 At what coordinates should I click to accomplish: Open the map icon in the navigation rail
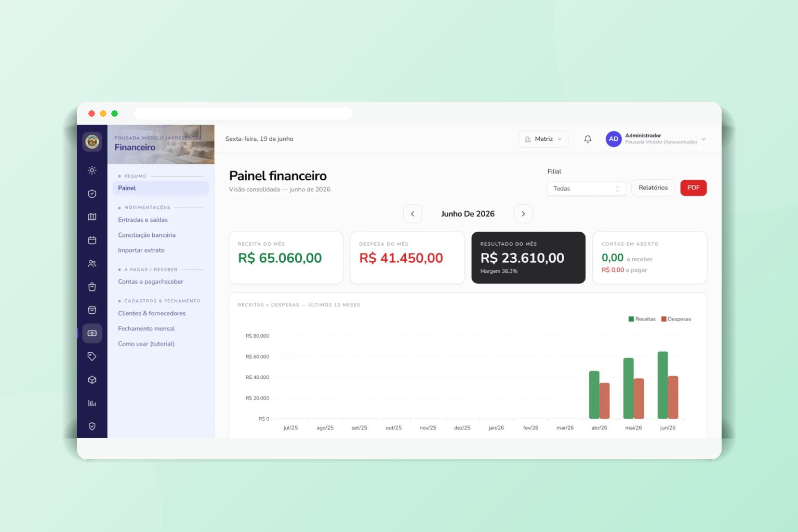pyautogui.click(x=92, y=217)
